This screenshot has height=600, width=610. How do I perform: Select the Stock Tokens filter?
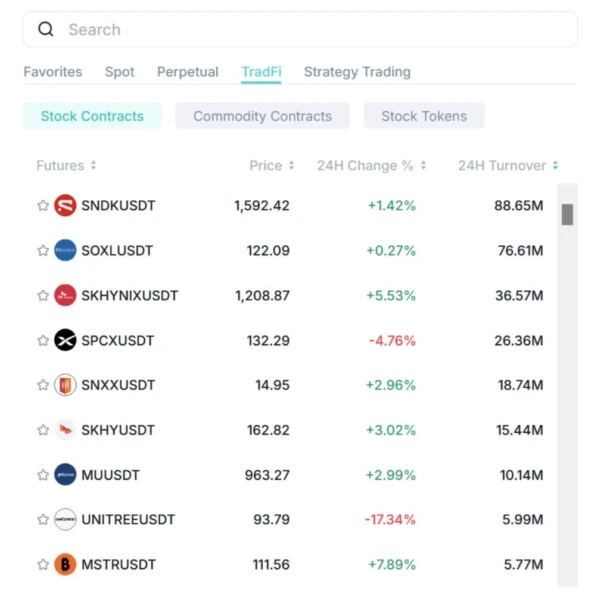424,116
